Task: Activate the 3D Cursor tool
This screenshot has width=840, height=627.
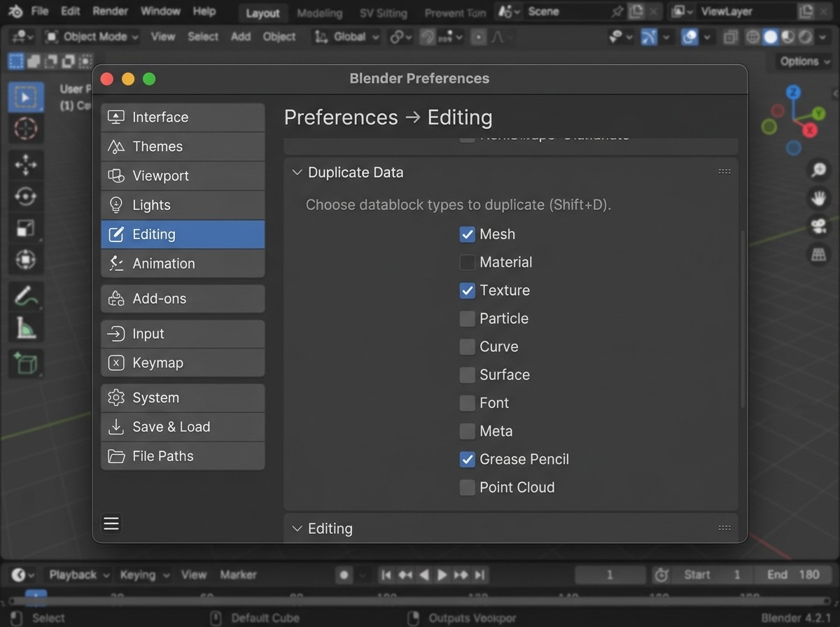Action: tap(26, 128)
